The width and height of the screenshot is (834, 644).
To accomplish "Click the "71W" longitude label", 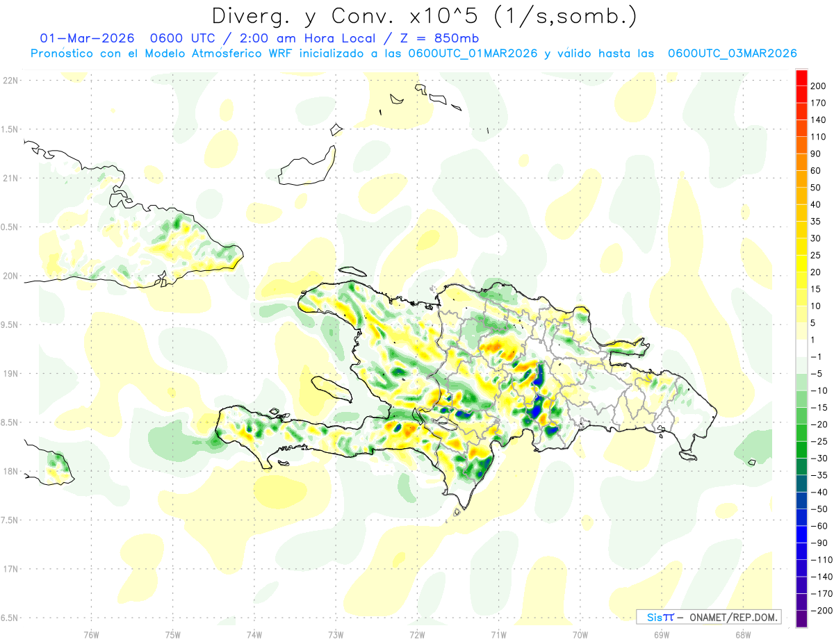I will 498,634.
